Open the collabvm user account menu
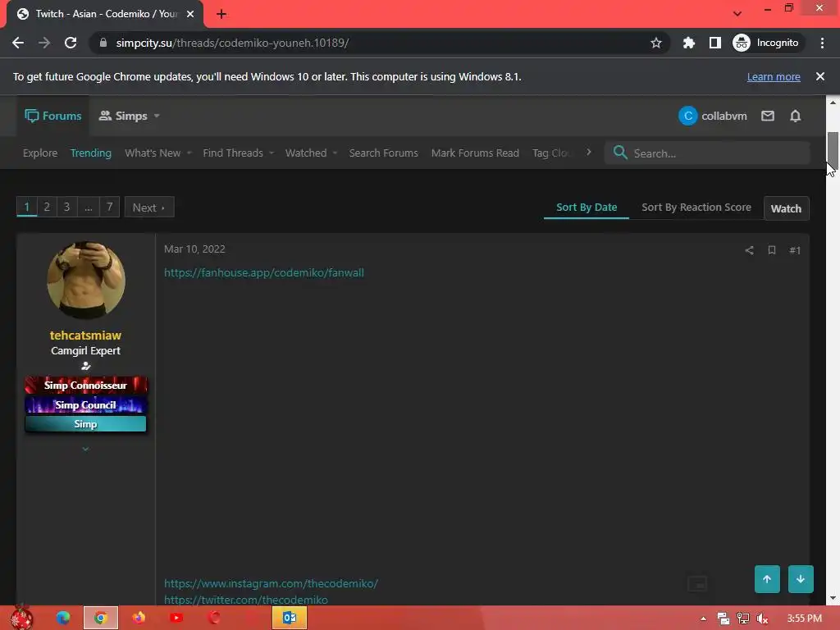Viewport: 840px width, 630px height. (x=713, y=116)
